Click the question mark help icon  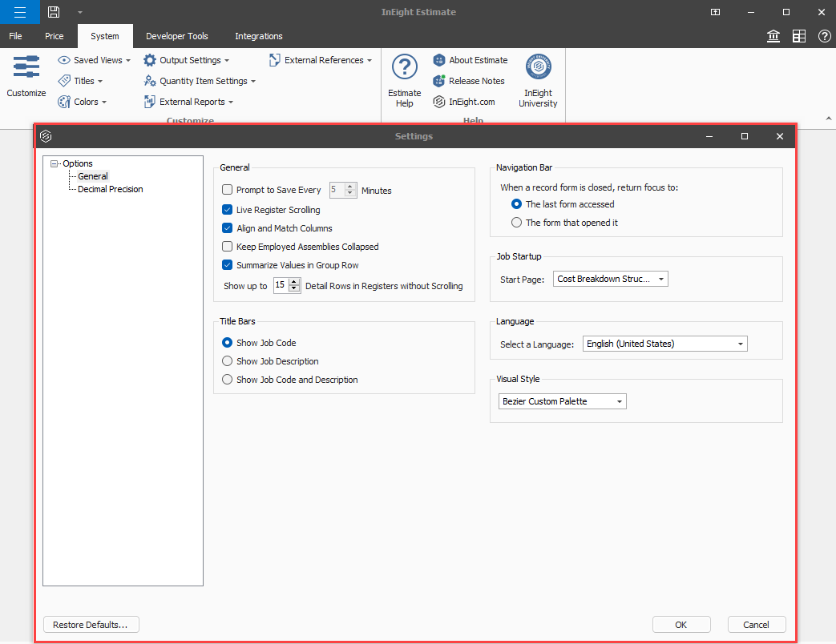click(824, 36)
